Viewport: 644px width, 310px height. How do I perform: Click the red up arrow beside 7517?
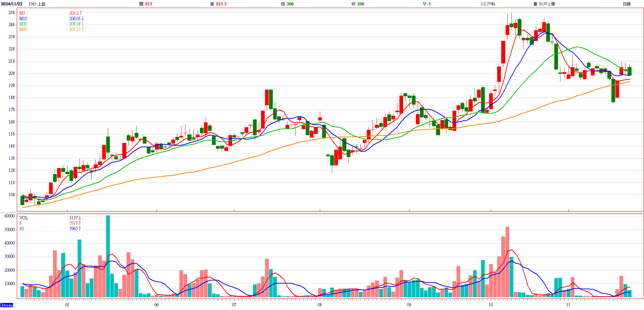pyautogui.click(x=80, y=223)
